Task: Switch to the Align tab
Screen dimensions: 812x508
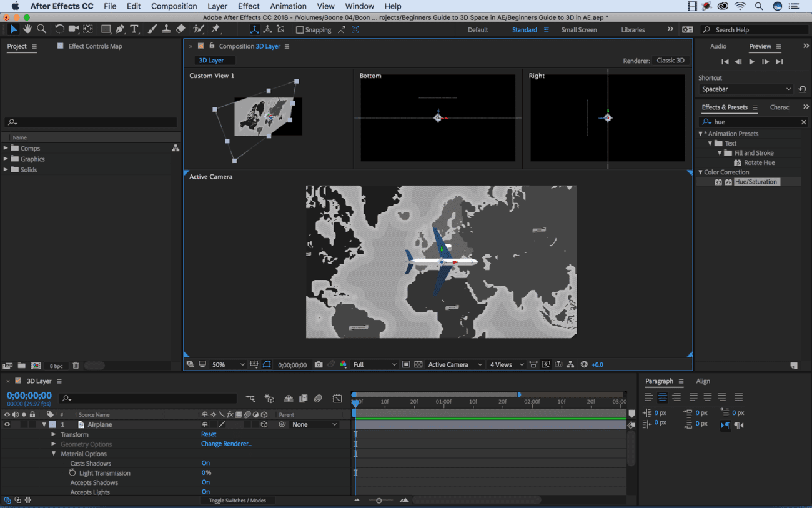Action: click(x=703, y=381)
